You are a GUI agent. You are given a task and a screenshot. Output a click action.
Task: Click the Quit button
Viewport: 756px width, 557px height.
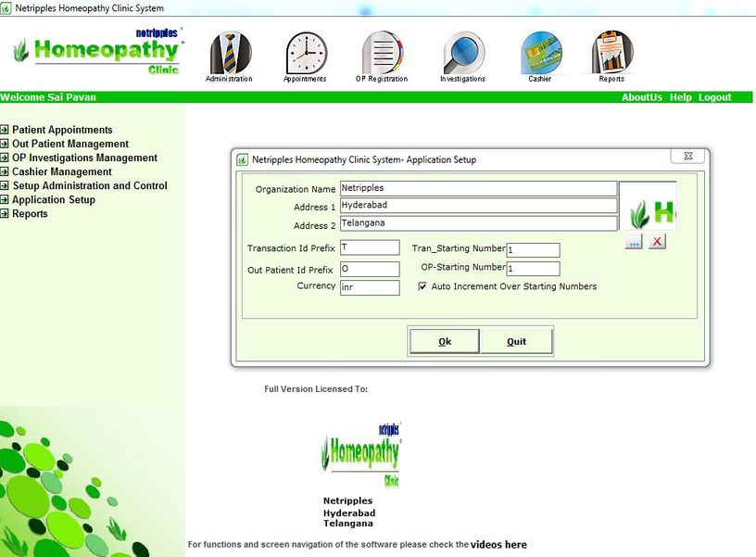pyautogui.click(x=516, y=341)
